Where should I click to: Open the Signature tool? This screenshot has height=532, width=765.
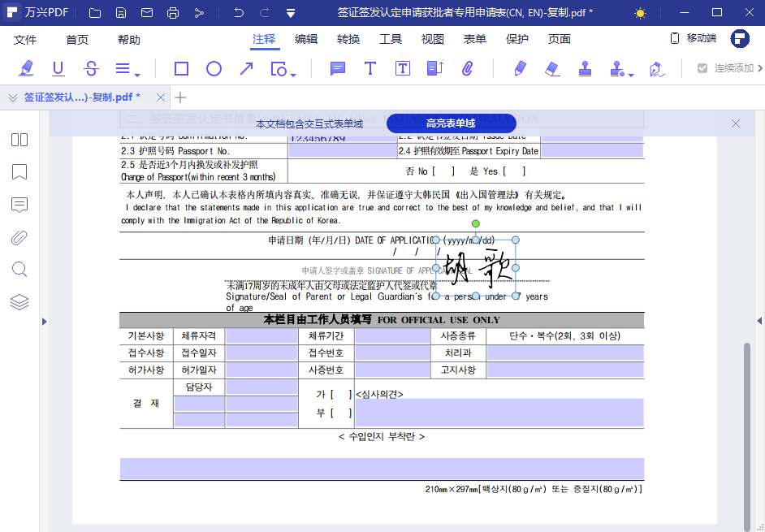(x=657, y=69)
